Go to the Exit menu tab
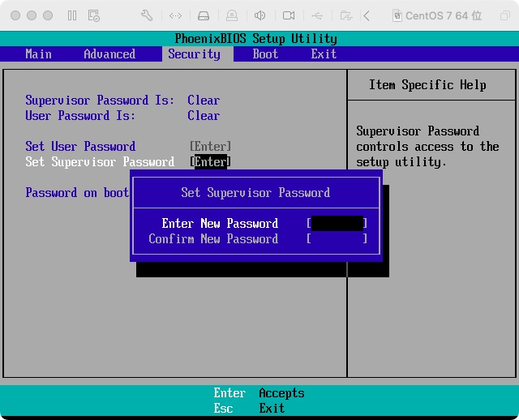The width and height of the screenshot is (519, 420). pos(324,54)
